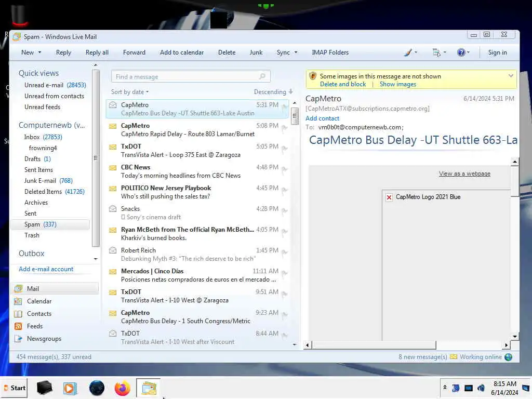532x399 pixels.
Task: Click the paintbrush colorizer icon in toolbar
Action: coord(408,52)
